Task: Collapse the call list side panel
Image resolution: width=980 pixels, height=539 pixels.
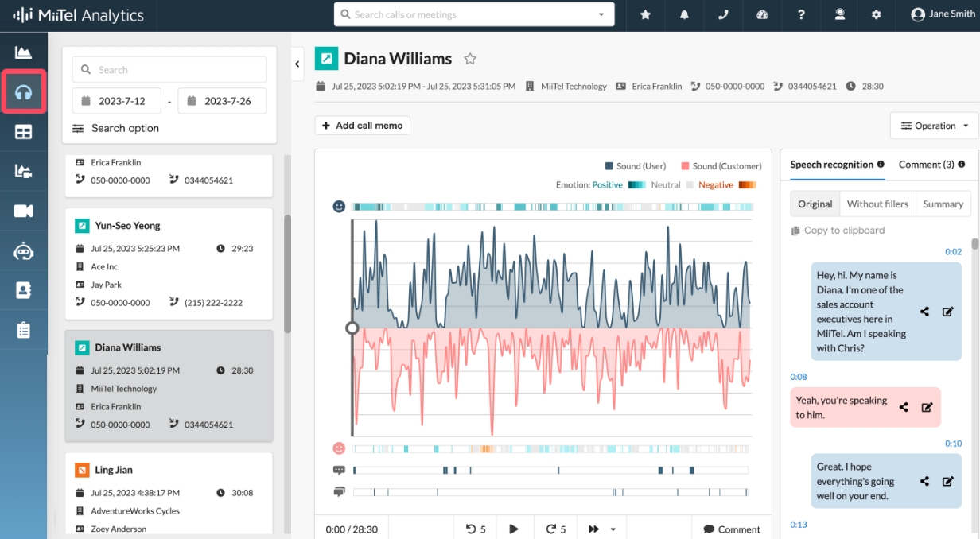Action: [x=297, y=64]
